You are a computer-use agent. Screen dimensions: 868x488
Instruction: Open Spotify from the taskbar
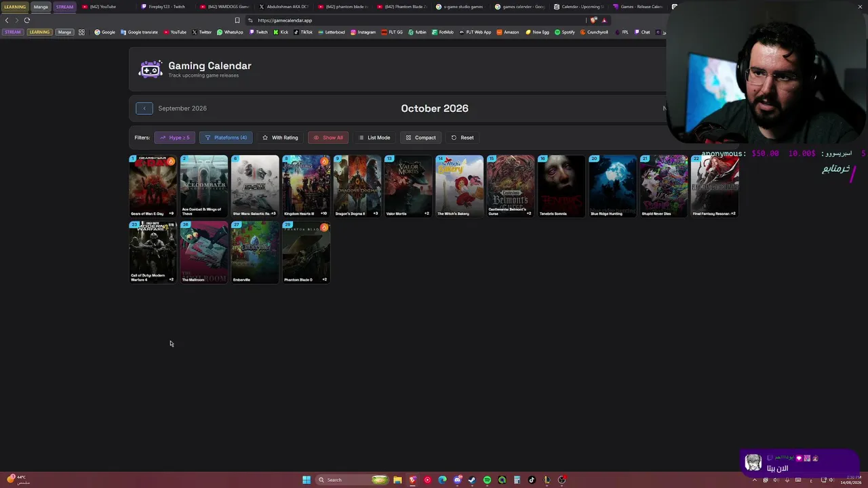click(x=487, y=480)
